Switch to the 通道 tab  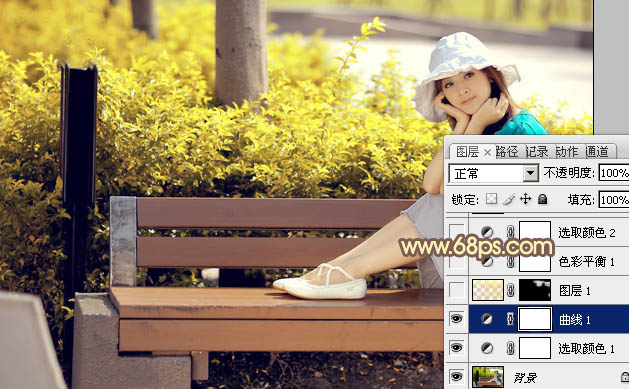pos(597,152)
